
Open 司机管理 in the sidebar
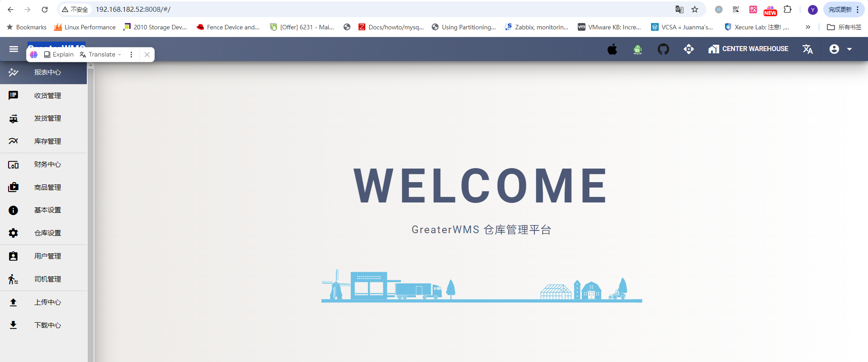(43, 279)
